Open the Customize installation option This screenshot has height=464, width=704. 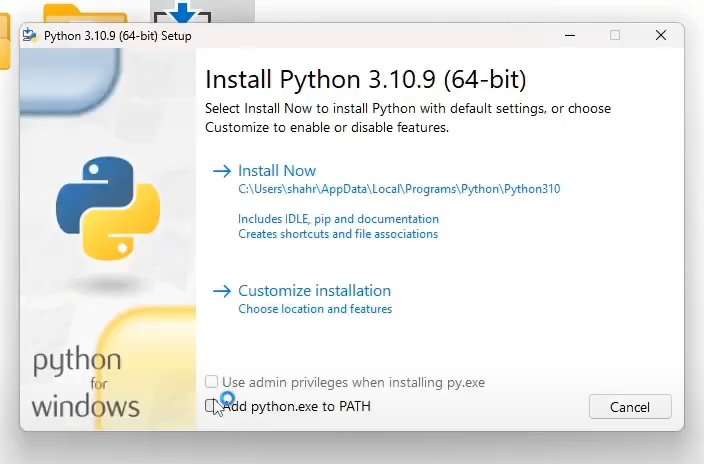(314, 291)
